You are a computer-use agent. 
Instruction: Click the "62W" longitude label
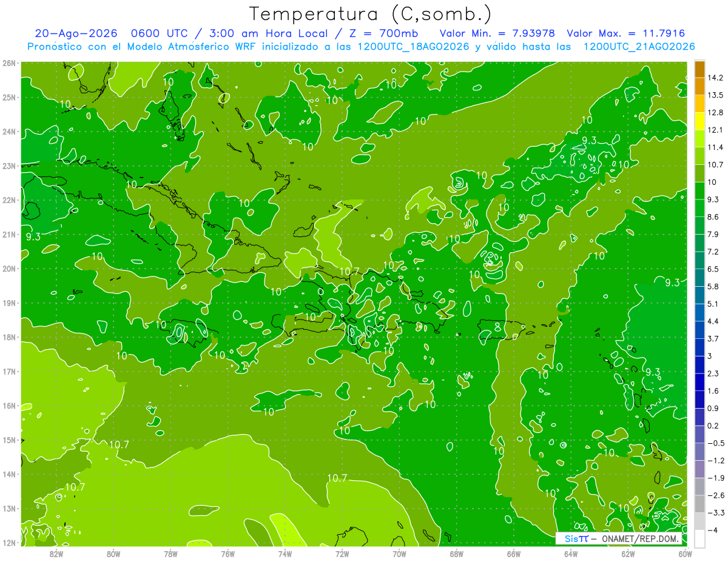point(628,554)
